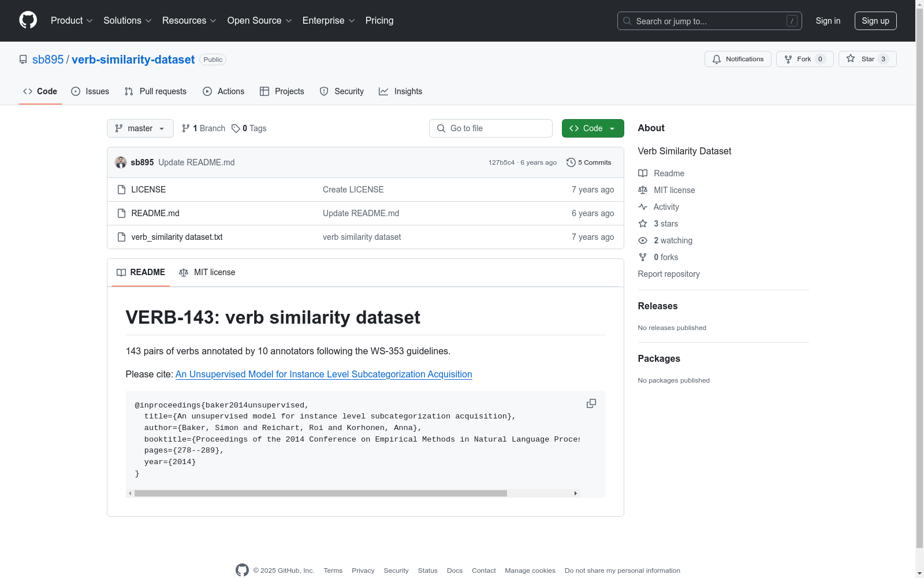The width and height of the screenshot is (924, 578).
Task: Click the tag icon beside Tags
Action: (236, 128)
